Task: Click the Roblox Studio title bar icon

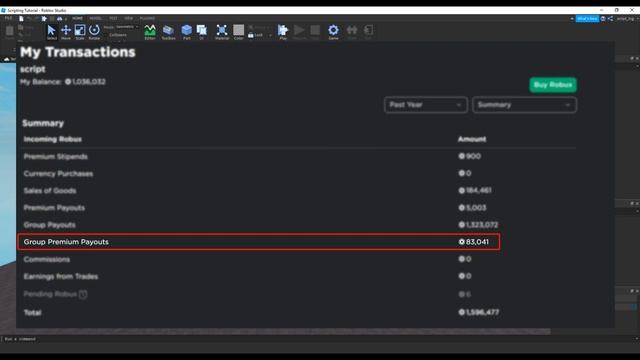Action: [4, 10]
